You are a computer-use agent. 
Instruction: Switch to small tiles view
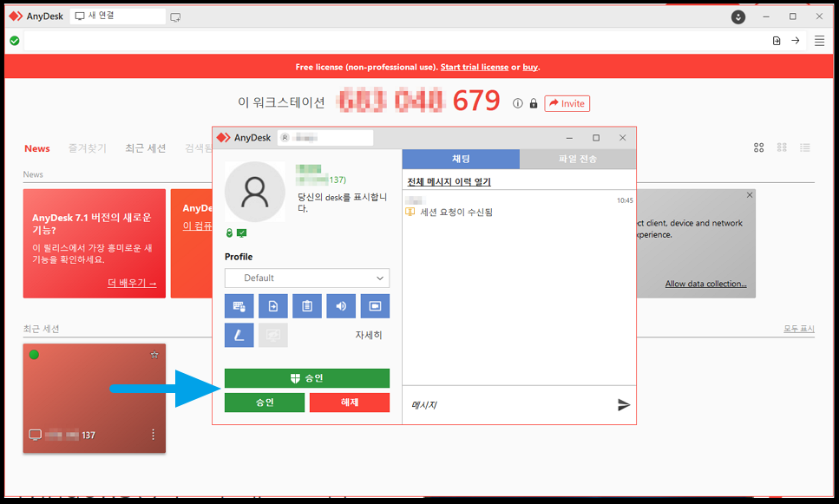pyautogui.click(x=782, y=147)
